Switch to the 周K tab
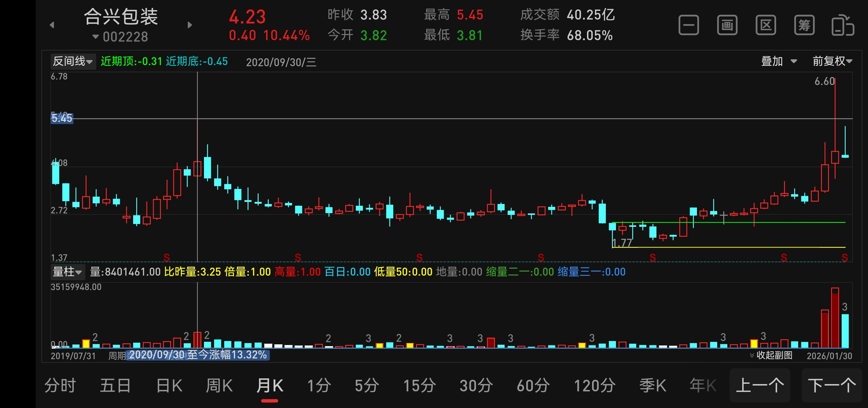Viewport: 868px width, 408px height. pos(219,386)
